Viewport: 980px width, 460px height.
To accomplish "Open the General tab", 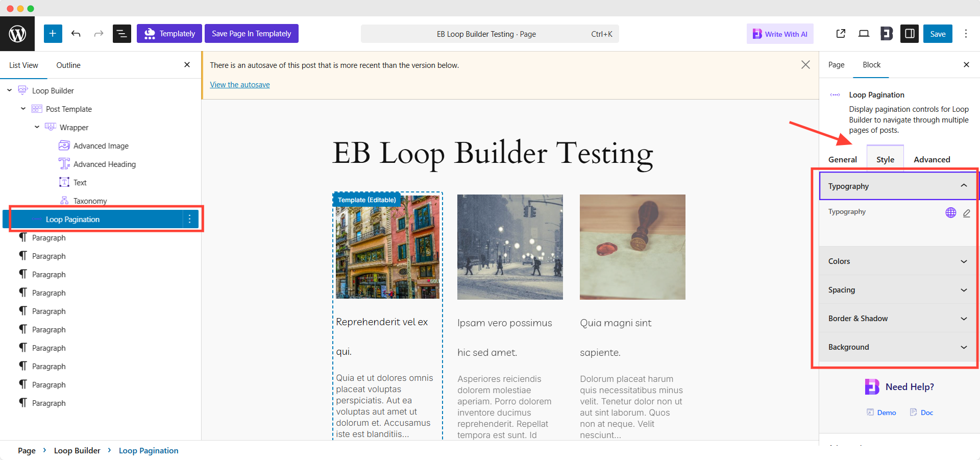I will pos(842,159).
